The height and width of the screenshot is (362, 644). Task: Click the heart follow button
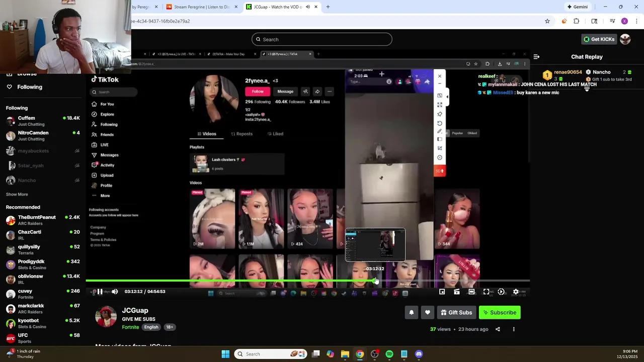[x=428, y=313]
